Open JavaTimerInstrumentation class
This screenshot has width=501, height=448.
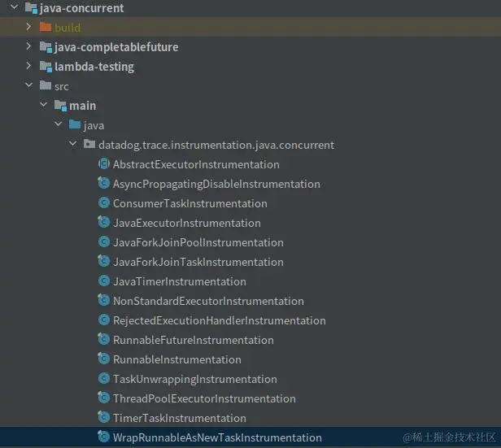(180, 281)
